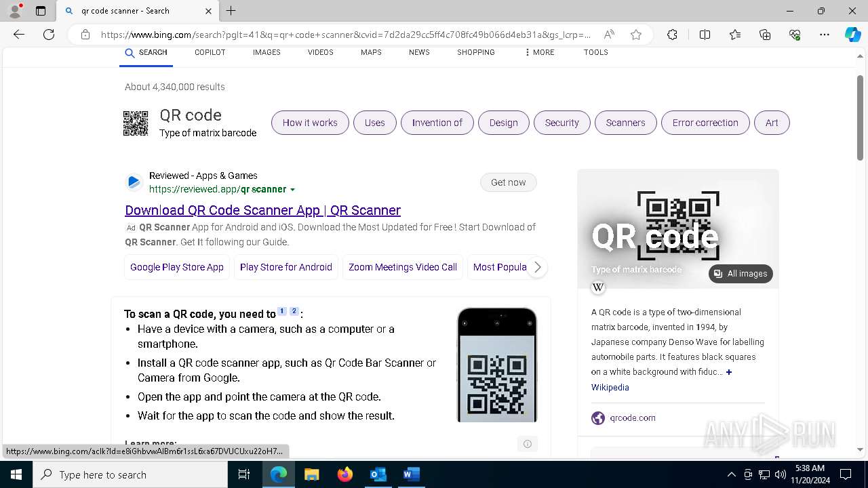Click the Design chip
The image size is (868, 488).
click(503, 123)
